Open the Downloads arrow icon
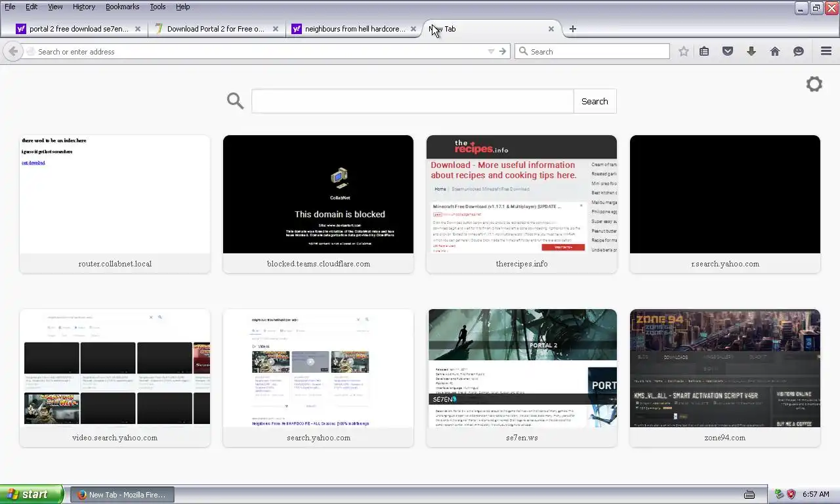 [x=751, y=51]
